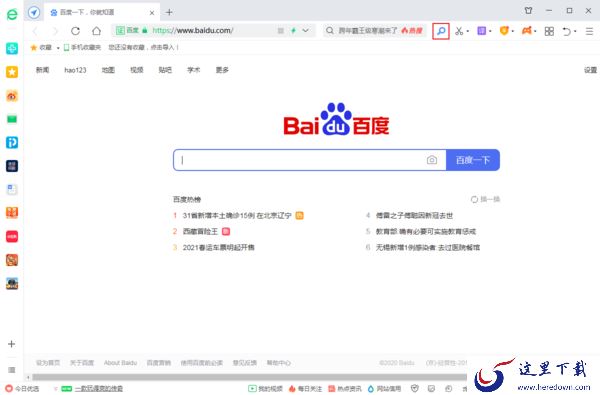The width and height of the screenshot is (600, 395).
Task: Open the yellow star favorites sidebar icon
Action: pos(12,72)
